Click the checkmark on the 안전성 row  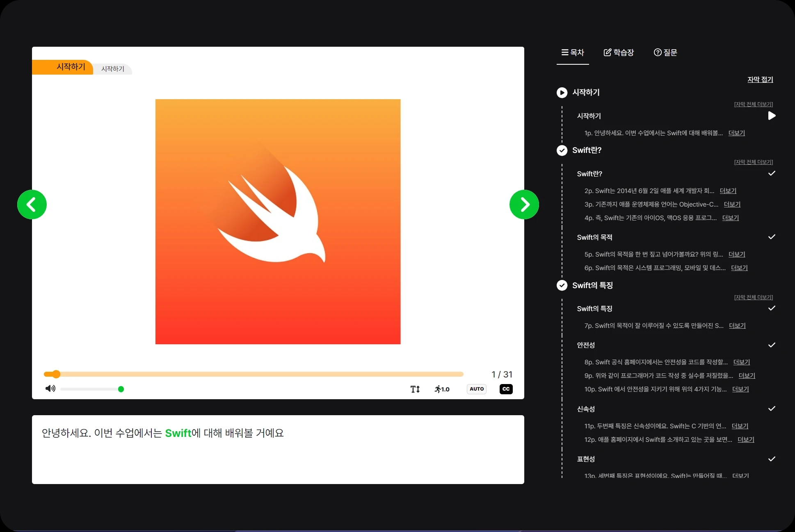pos(772,345)
